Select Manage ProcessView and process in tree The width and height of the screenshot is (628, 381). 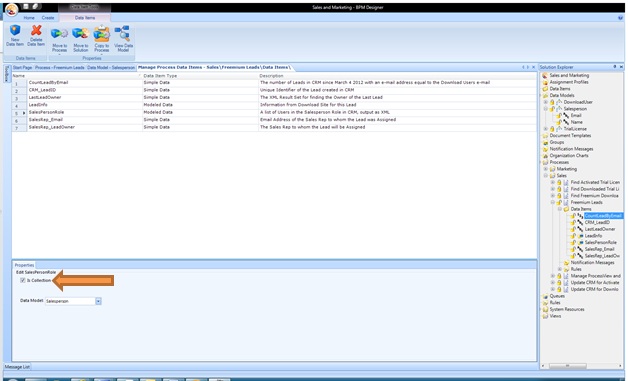[596, 276]
